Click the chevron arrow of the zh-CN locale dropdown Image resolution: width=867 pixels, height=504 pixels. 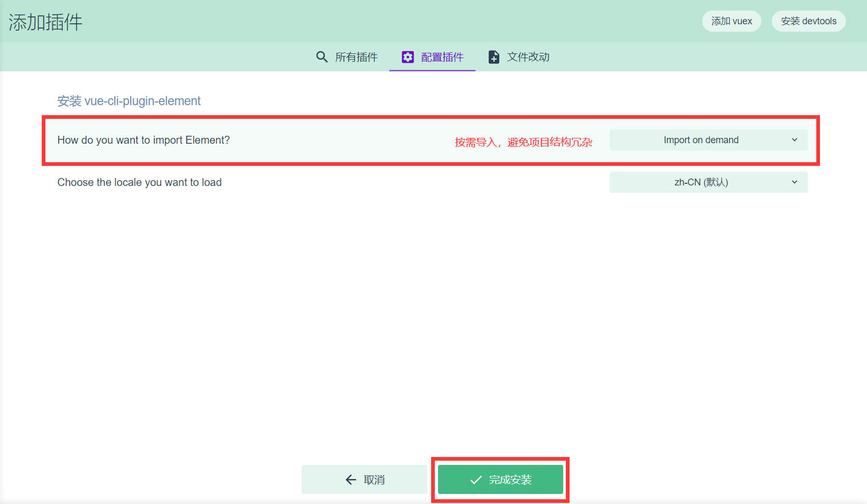coord(795,182)
